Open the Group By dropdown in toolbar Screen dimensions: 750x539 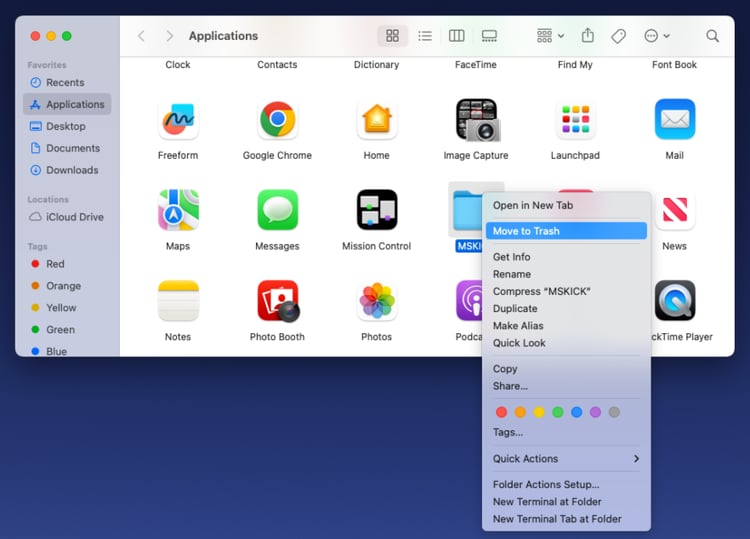click(x=550, y=36)
